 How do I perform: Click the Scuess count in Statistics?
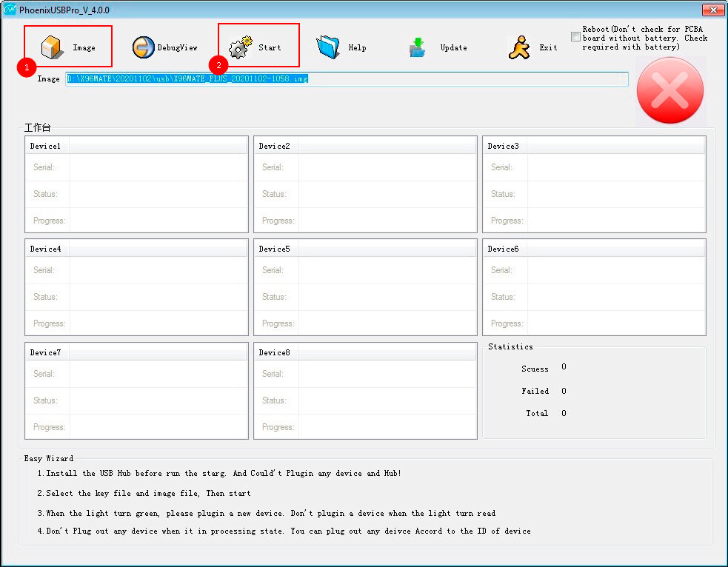564,366
